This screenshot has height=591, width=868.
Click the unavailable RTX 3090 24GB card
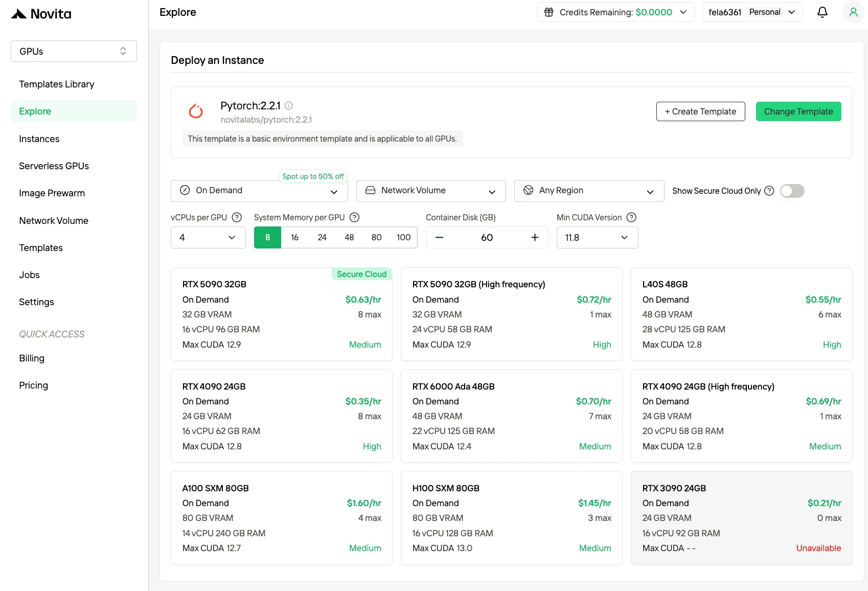[742, 518]
